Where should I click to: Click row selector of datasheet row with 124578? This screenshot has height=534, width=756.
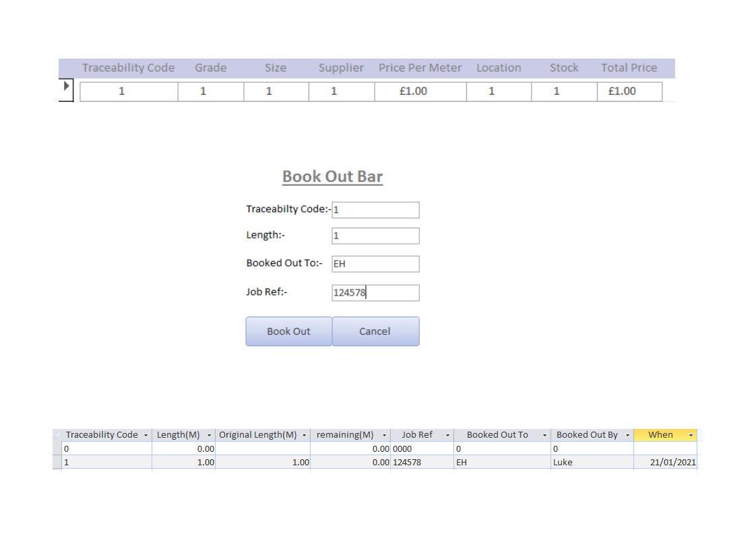click(x=57, y=462)
